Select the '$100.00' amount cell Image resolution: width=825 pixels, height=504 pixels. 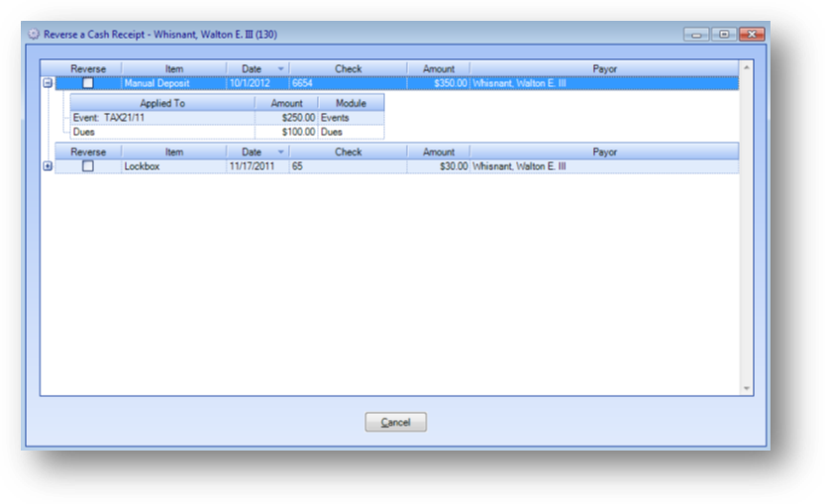286,132
